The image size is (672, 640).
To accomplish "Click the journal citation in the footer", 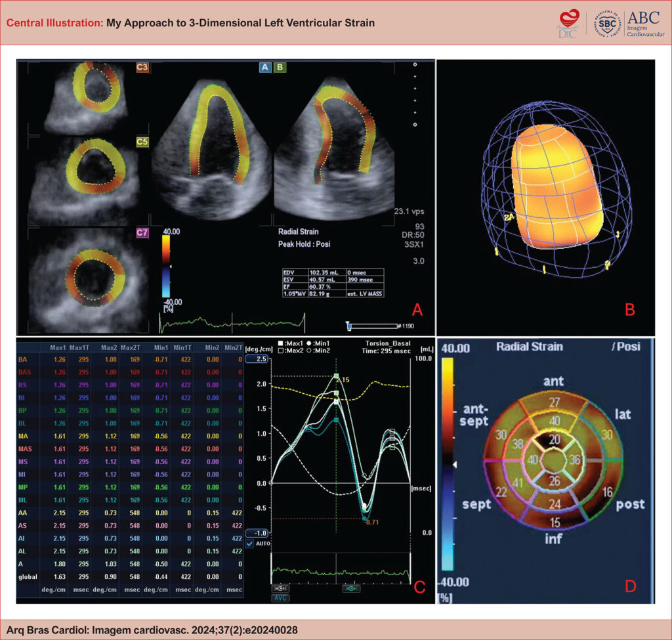I will (152, 630).
